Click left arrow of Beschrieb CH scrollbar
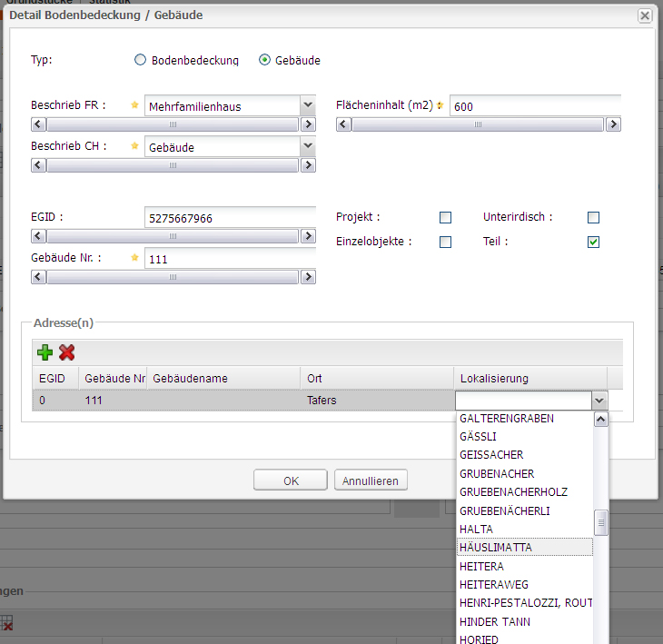The height and width of the screenshot is (644, 663). click(38, 165)
